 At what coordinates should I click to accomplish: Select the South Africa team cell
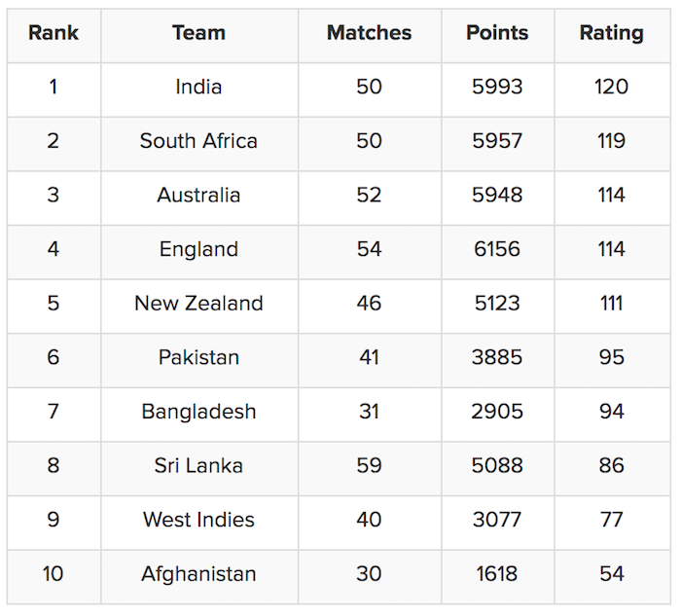[198, 141]
